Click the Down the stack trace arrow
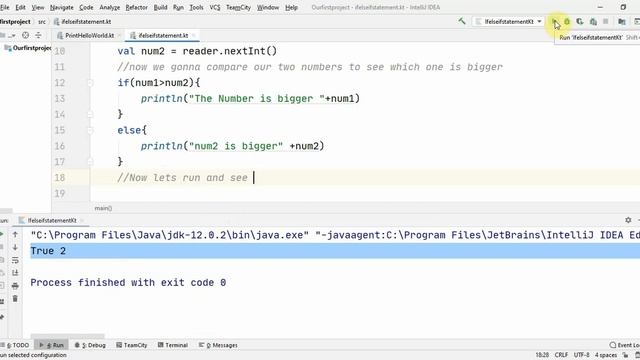Screen dimensions: 640x360 pos(15,247)
